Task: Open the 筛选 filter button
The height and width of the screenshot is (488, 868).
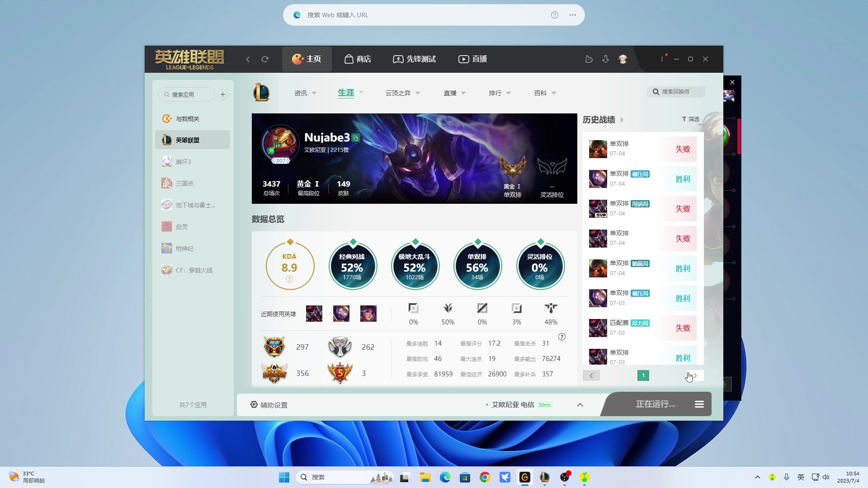Action: coord(690,119)
